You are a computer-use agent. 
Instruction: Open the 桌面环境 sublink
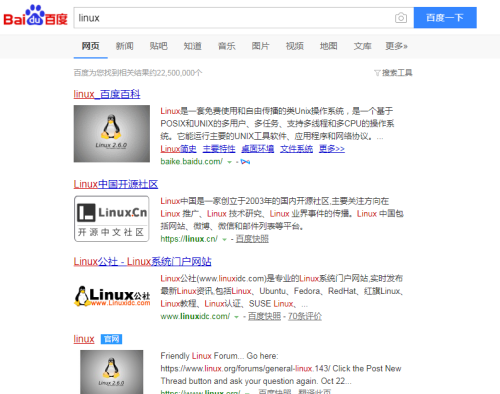click(x=258, y=149)
